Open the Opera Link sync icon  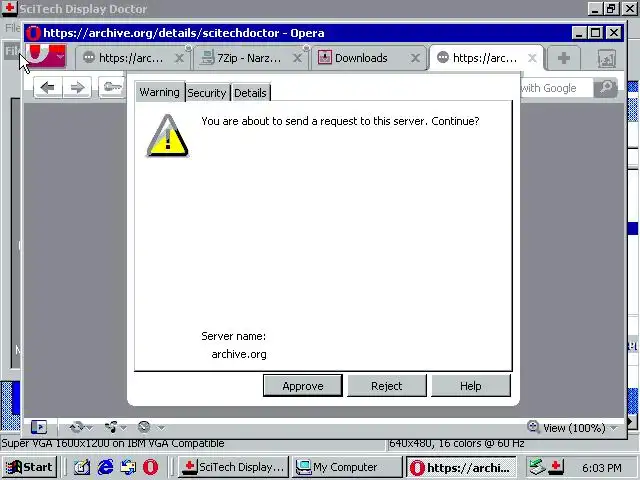76,427
